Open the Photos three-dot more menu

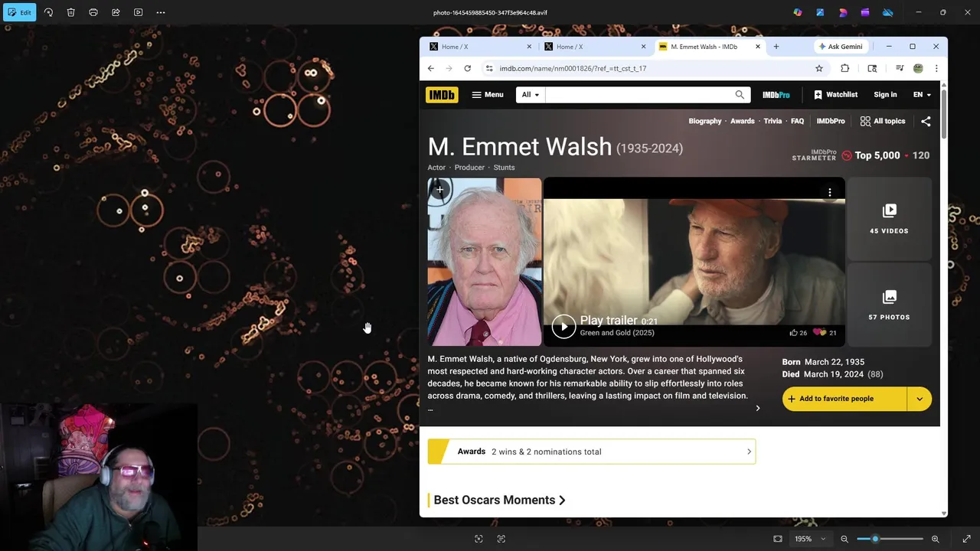click(x=161, y=12)
